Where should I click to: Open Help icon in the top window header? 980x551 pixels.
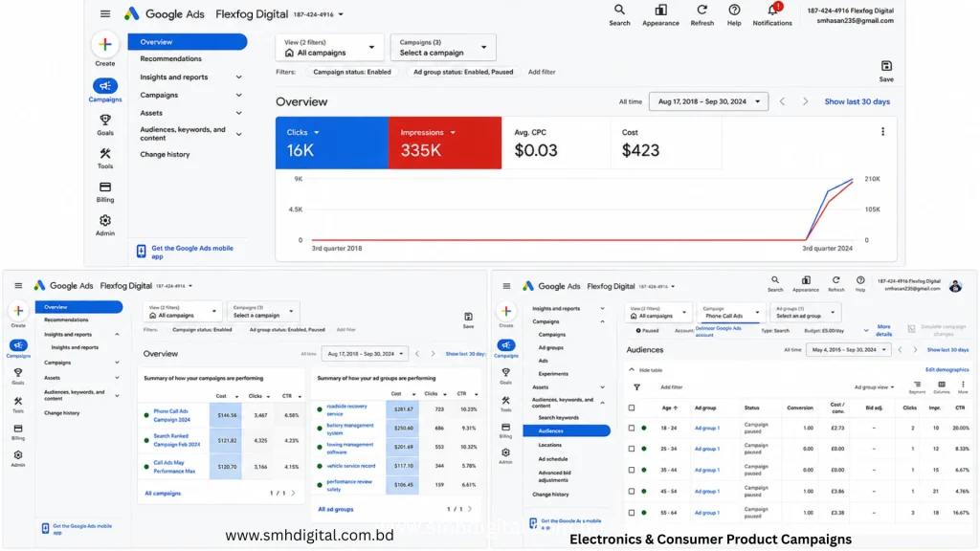[734, 10]
